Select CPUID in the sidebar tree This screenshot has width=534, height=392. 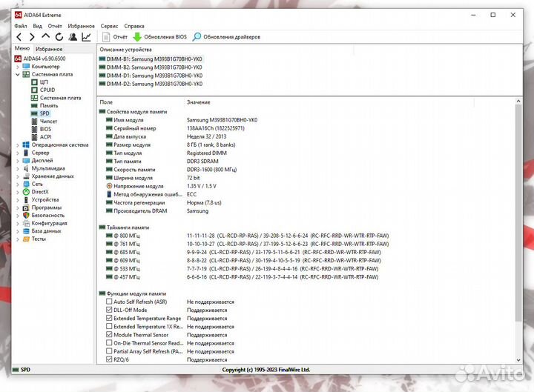pyautogui.click(x=47, y=90)
